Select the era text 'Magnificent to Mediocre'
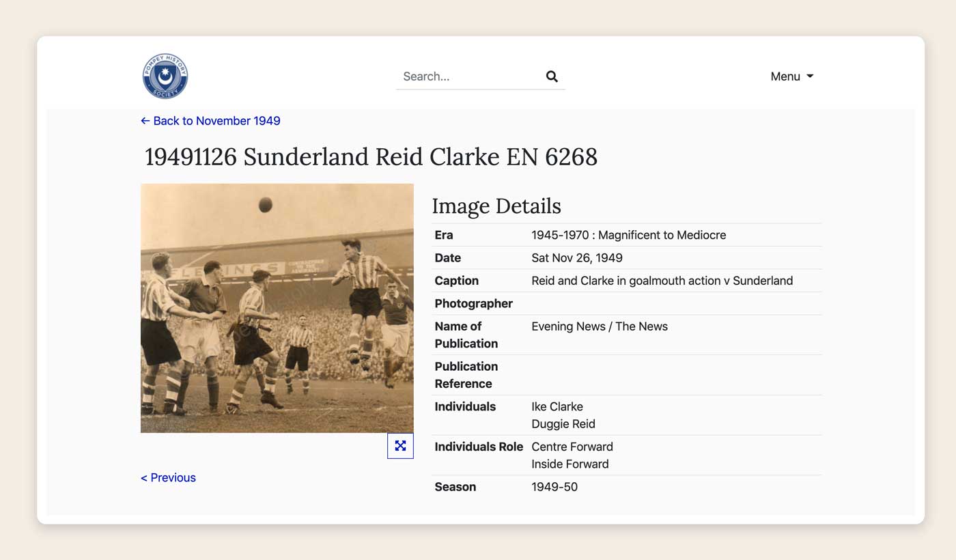Screen dimensions: 956x560 662,235
